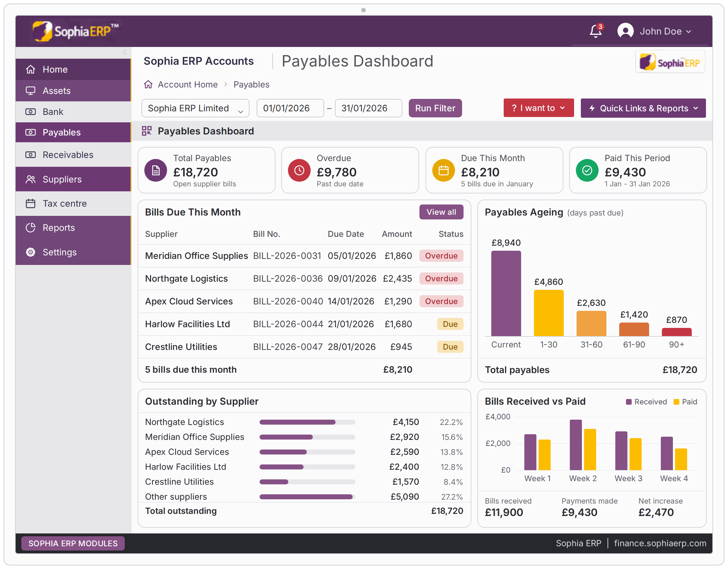Click the Tax centre calendar icon in the sidebar
728x569 pixels.
pos(31,203)
